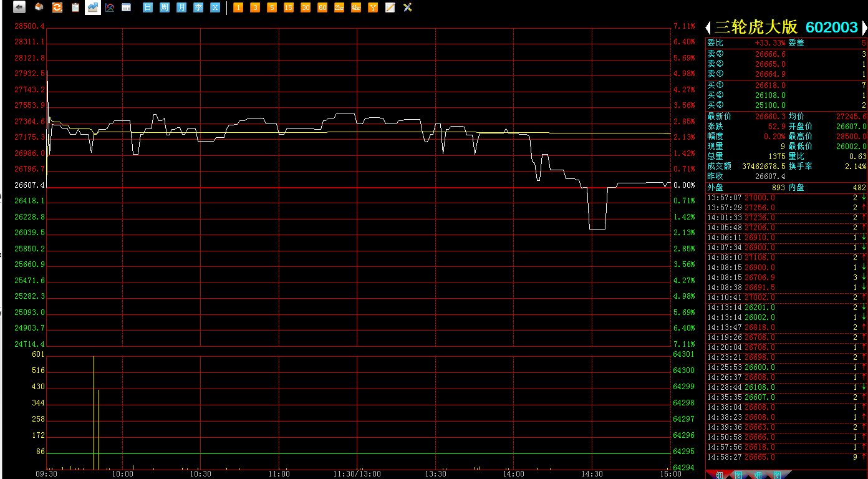Go to next stock with right triangle arrow
Viewport: 868px width, 479px height.
pos(864,27)
